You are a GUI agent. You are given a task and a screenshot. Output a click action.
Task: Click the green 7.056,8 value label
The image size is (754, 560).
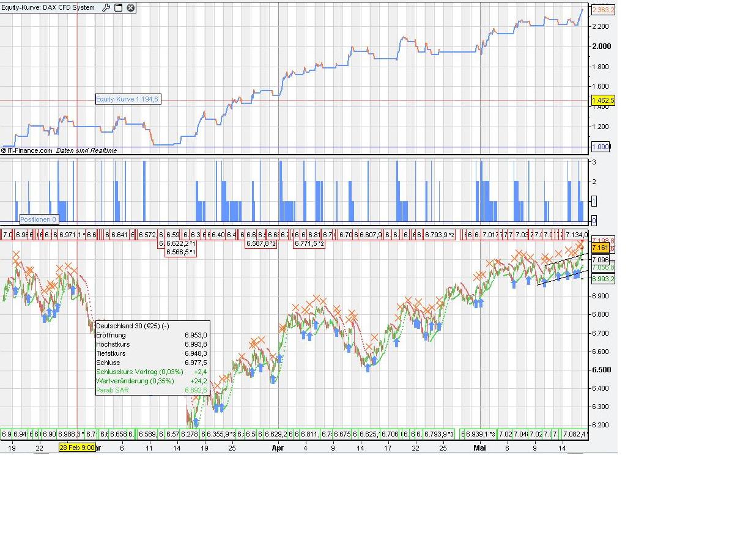tap(603, 268)
